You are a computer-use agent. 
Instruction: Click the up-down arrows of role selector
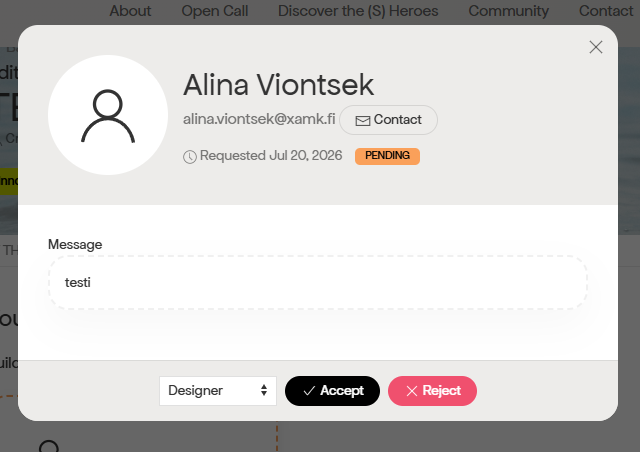tap(264, 390)
